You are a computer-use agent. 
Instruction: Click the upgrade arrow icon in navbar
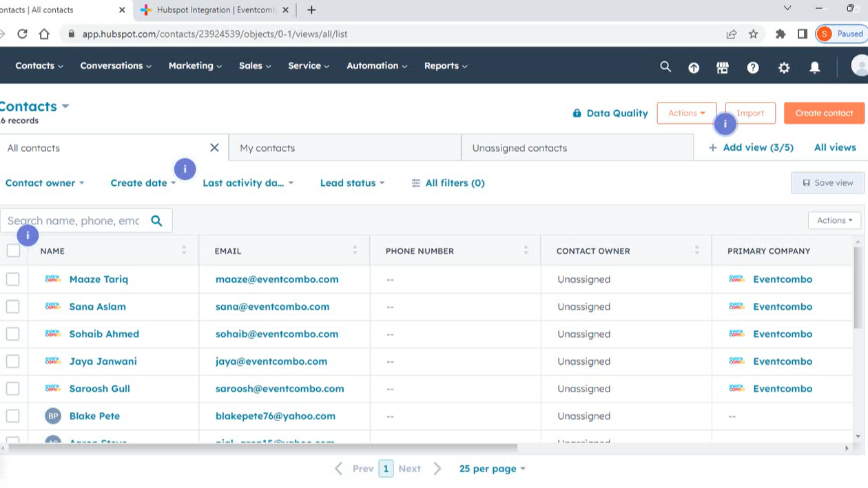pos(694,67)
